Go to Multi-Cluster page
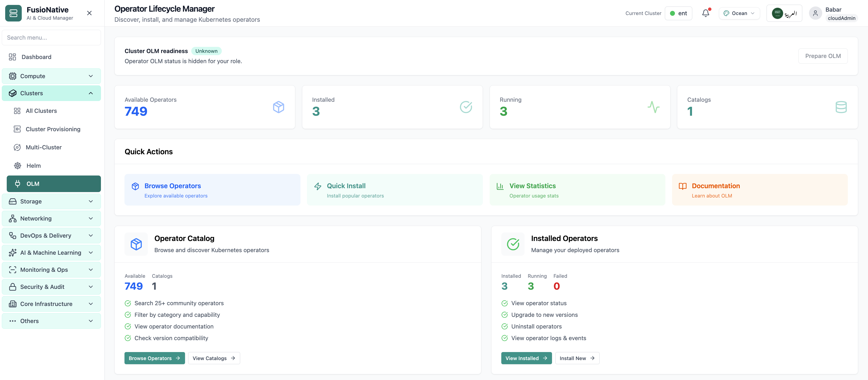 click(54, 147)
